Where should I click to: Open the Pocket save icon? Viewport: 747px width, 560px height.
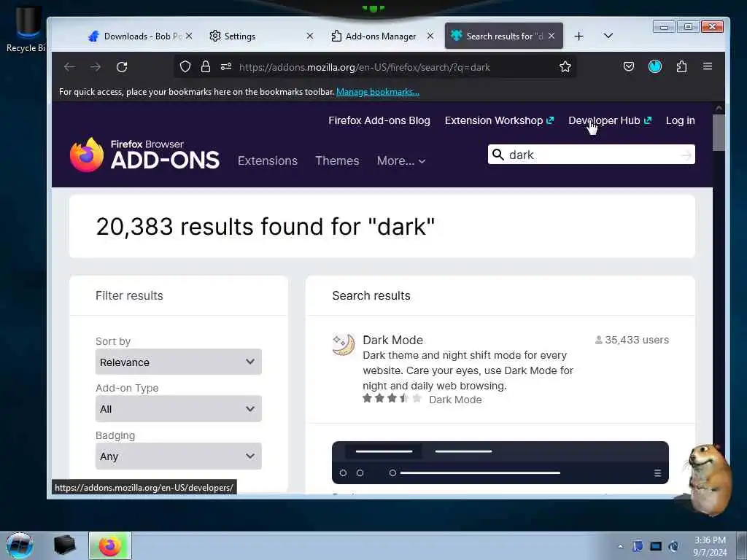click(x=629, y=66)
